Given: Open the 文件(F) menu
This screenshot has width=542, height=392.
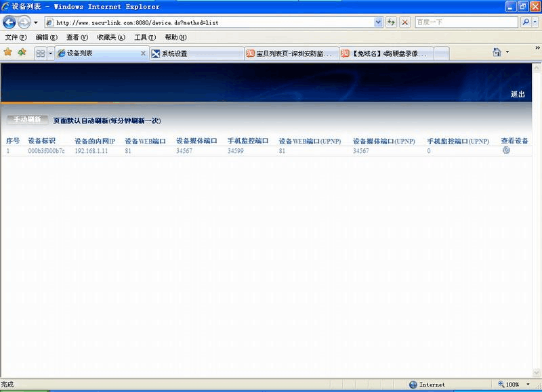Looking at the screenshot, I should click(16, 37).
